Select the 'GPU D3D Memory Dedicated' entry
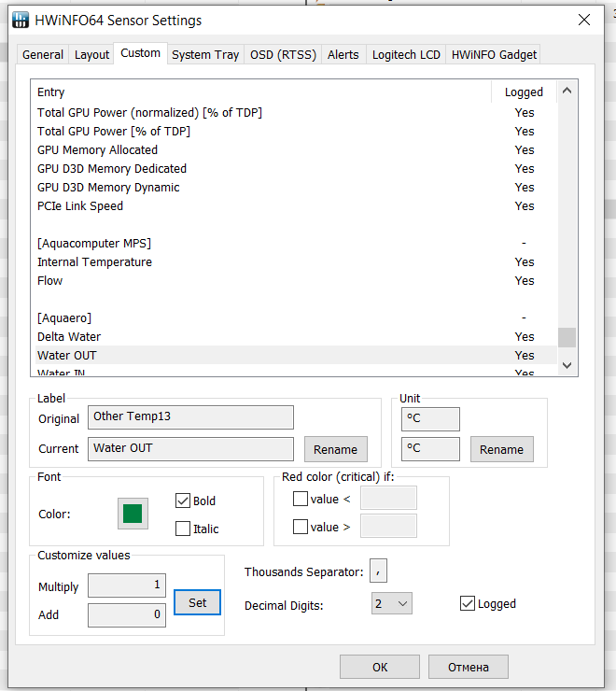The image size is (616, 691). coord(296,169)
